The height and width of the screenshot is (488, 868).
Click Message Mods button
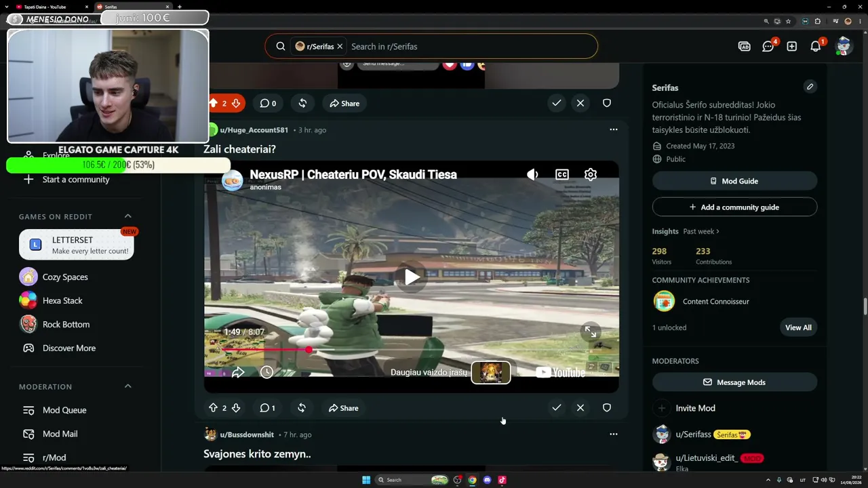pyautogui.click(x=734, y=382)
